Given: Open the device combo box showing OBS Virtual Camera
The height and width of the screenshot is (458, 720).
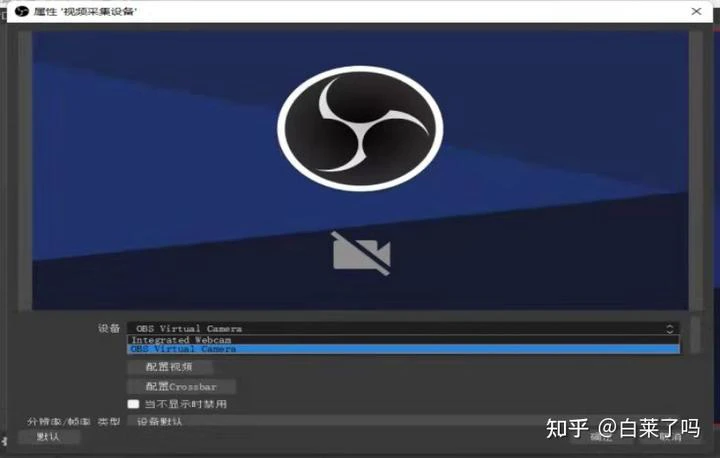Looking at the screenshot, I should (x=403, y=328).
